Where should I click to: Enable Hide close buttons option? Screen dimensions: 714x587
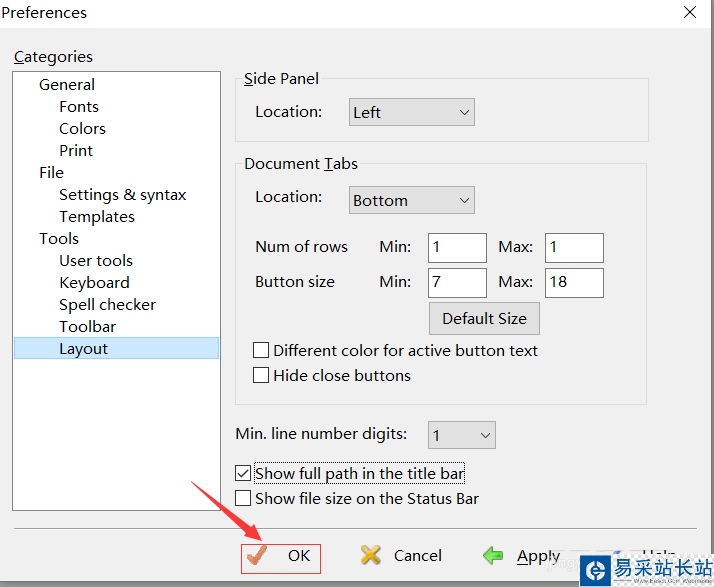pos(261,376)
